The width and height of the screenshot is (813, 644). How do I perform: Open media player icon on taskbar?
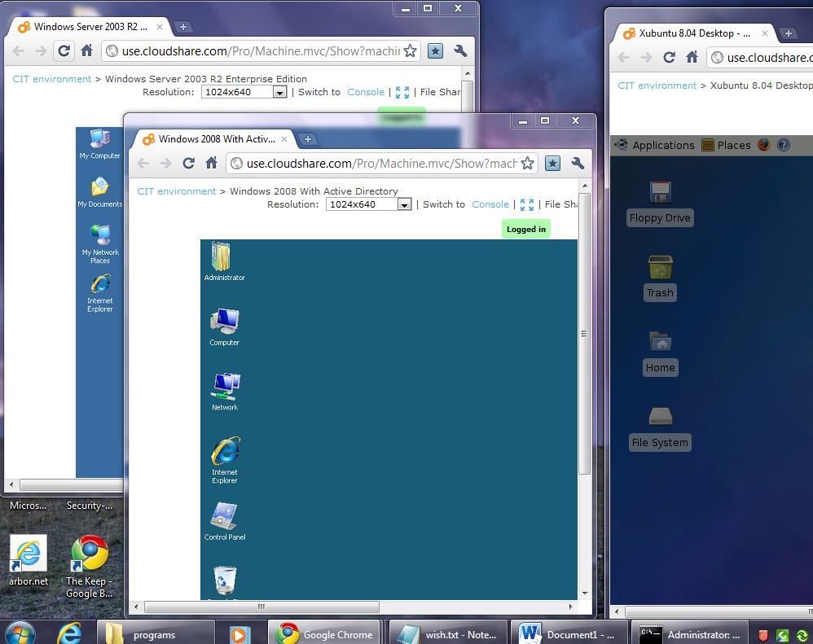tap(239, 634)
